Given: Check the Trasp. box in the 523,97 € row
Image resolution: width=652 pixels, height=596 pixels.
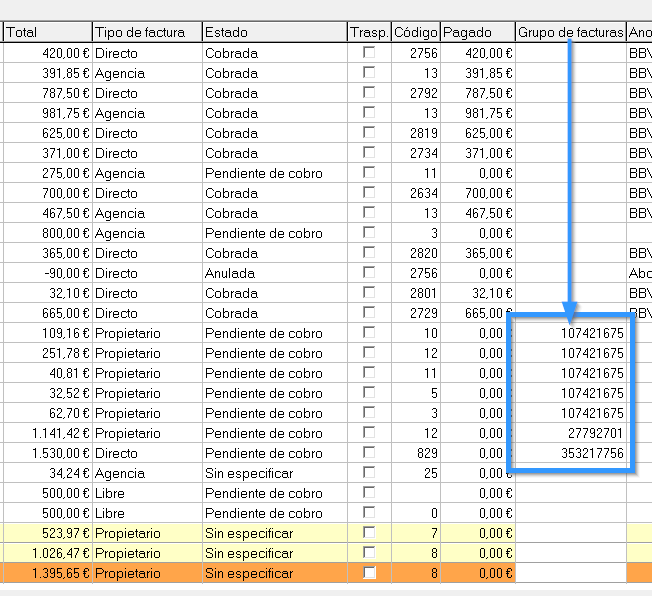Looking at the screenshot, I should (x=370, y=533).
